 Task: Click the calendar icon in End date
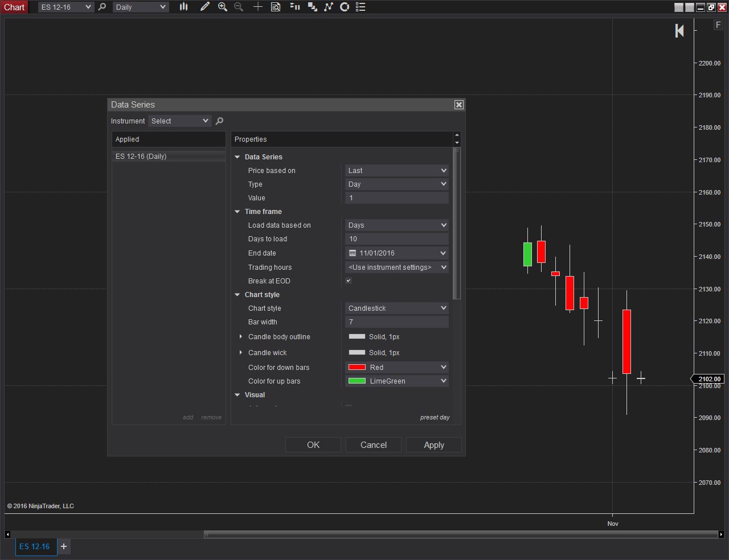[353, 253]
